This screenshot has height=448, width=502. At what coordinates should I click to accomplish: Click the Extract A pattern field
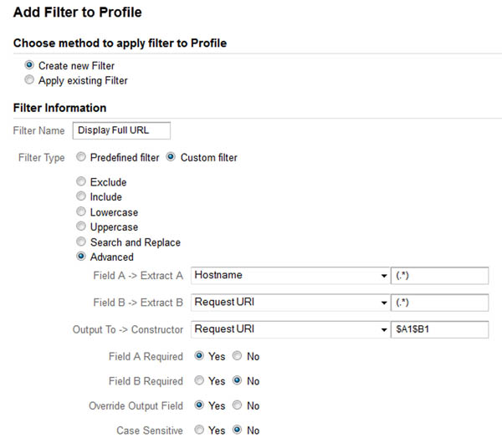(x=439, y=276)
